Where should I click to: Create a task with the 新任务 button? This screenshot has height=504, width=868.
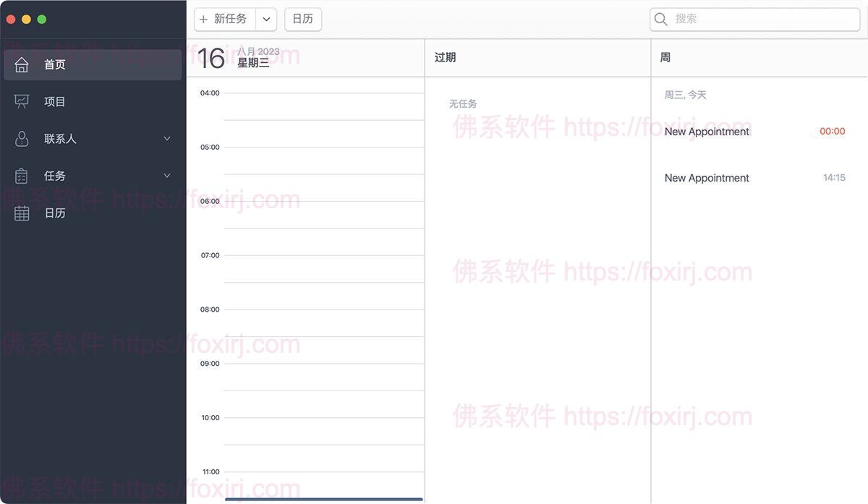229,19
